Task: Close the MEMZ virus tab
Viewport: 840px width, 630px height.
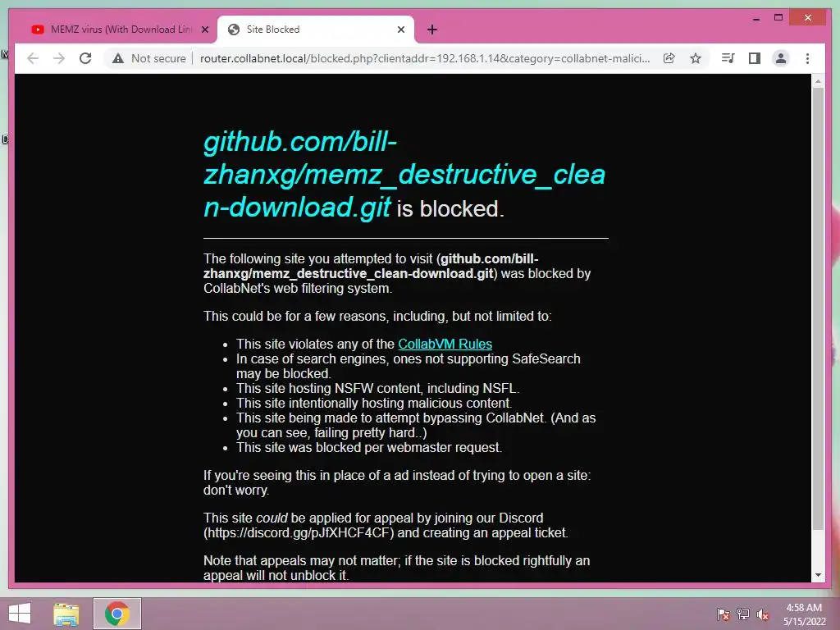Action: (204, 30)
